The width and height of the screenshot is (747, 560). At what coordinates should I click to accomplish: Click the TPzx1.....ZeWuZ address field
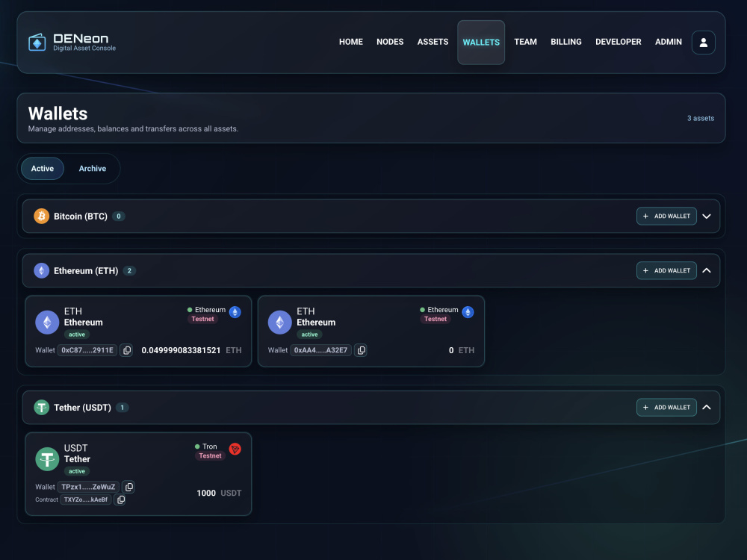(88, 487)
